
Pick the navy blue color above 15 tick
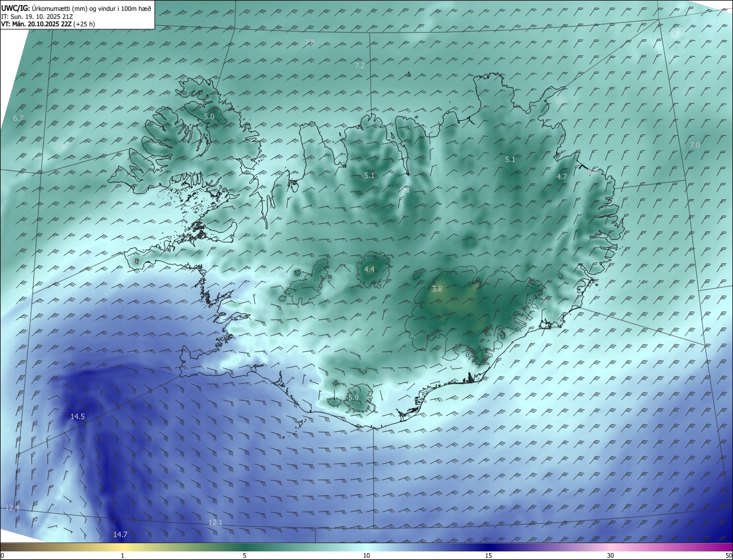(x=488, y=547)
